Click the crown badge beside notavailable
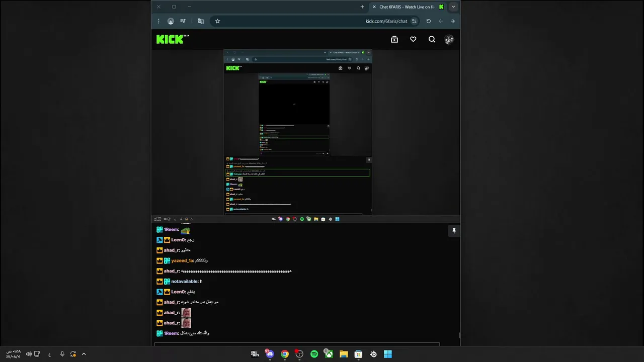This screenshot has width=644, height=362. (x=159, y=282)
